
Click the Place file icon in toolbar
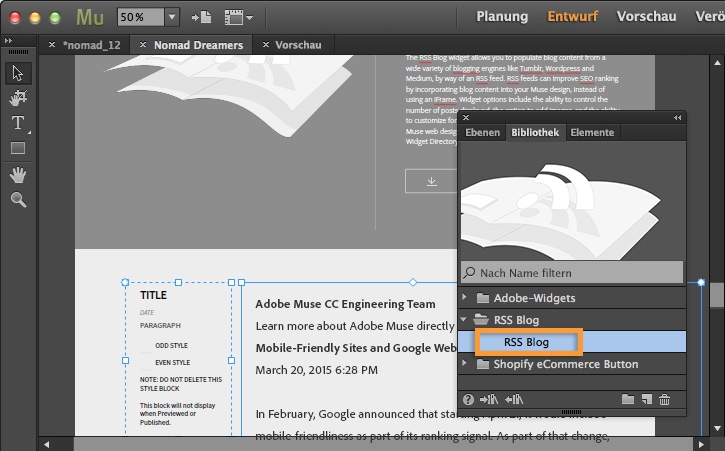tap(202, 18)
